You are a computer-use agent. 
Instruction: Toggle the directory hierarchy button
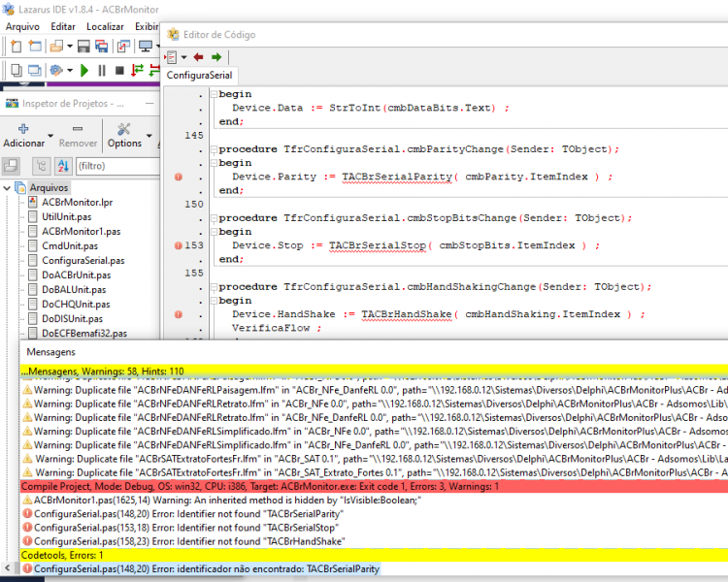tap(11, 166)
